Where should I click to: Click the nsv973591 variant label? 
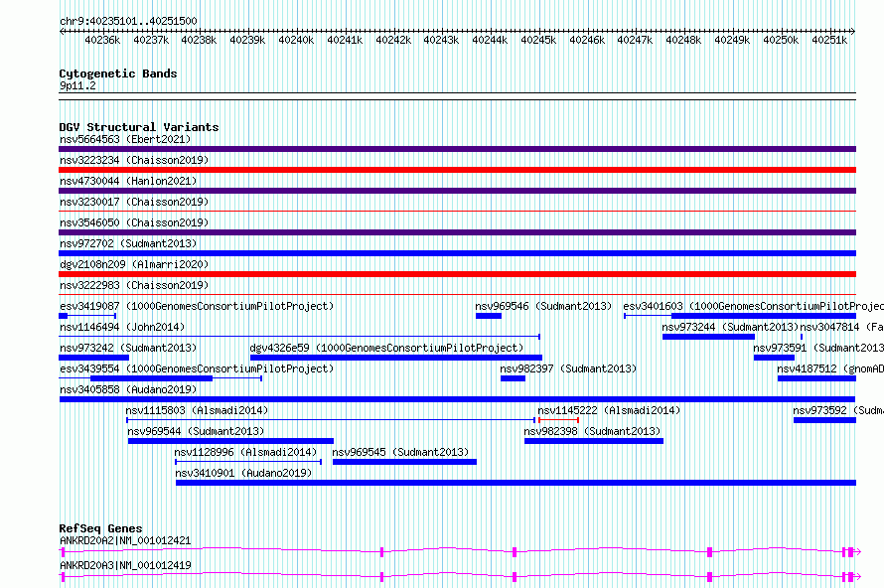(818, 348)
